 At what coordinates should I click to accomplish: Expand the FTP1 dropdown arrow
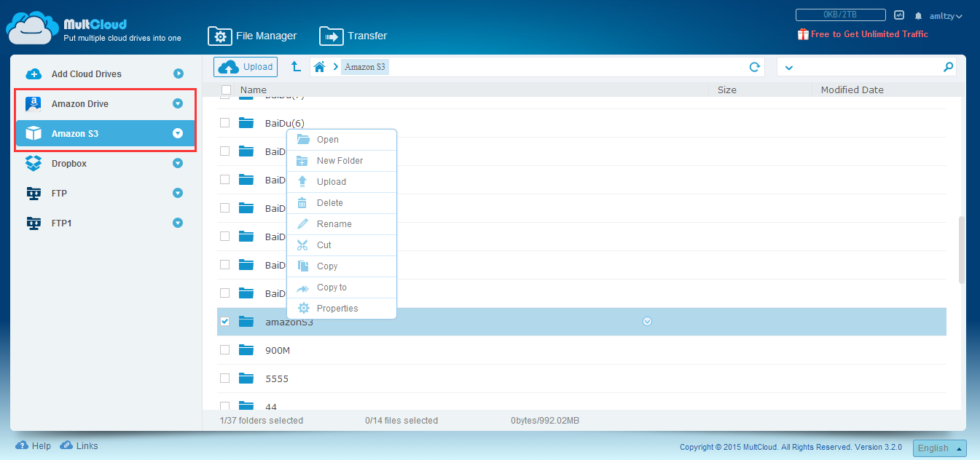(x=177, y=223)
